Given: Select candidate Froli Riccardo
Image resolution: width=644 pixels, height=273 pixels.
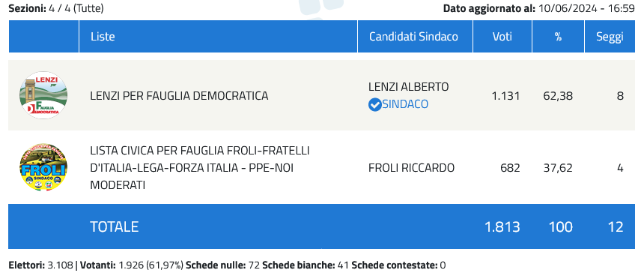Looking at the screenshot, I should (x=412, y=168).
